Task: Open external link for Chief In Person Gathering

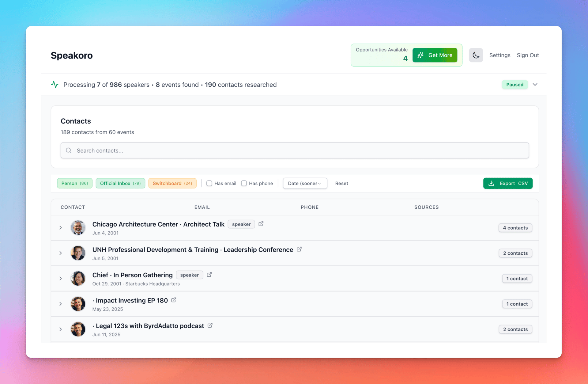Action: pos(209,275)
